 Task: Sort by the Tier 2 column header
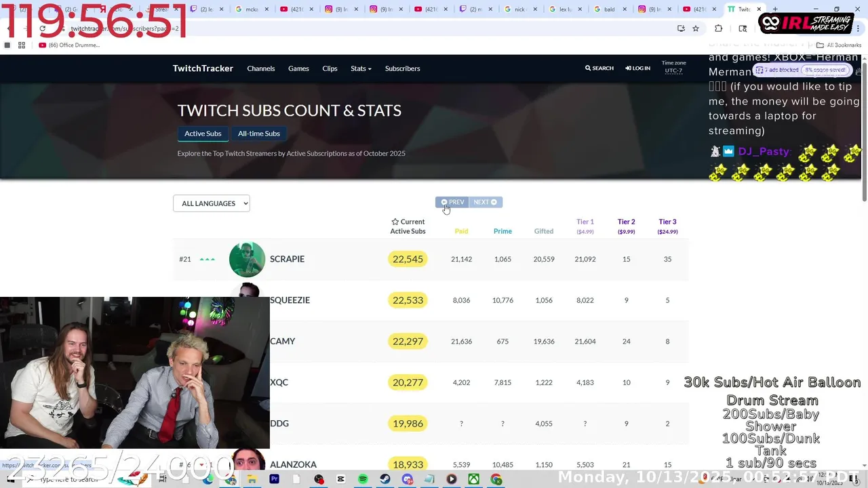tap(627, 226)
